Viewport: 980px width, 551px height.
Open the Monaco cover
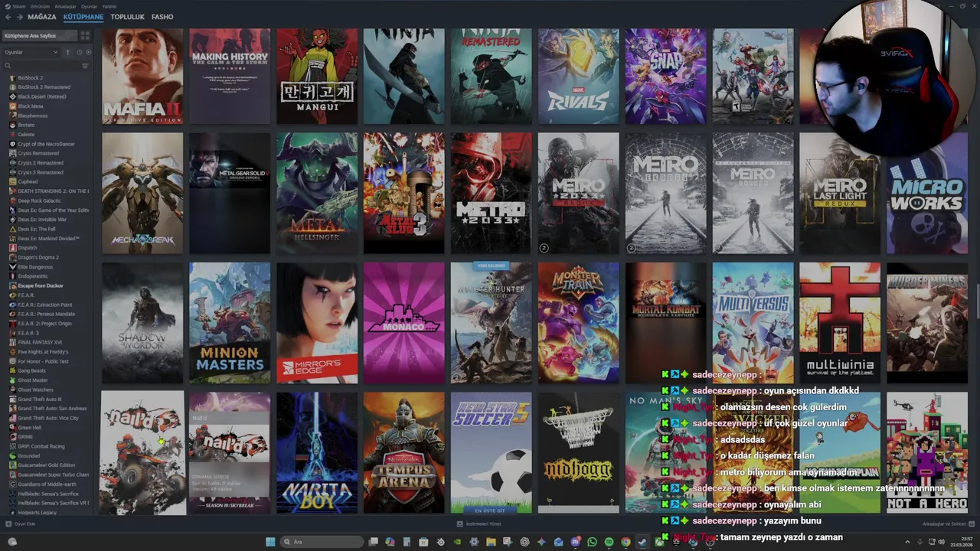point(403,323)
